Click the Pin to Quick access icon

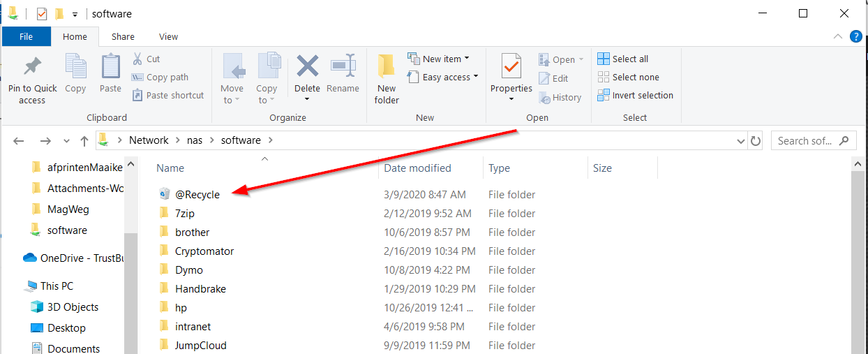32,68
